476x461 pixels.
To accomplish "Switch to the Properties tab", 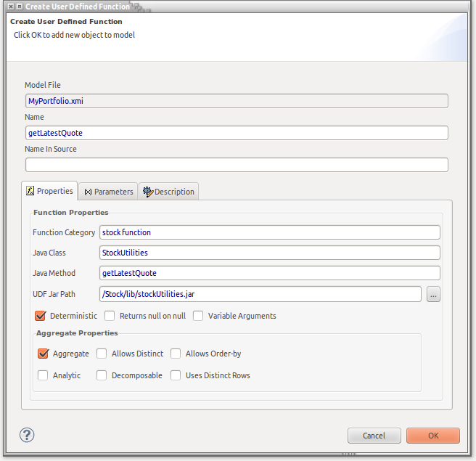I will pyautogui.click(x=49, y=191).
